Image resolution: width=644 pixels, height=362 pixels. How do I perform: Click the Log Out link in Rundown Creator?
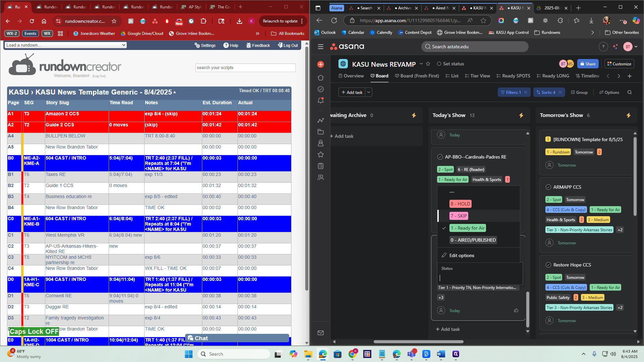click(288, 45)
